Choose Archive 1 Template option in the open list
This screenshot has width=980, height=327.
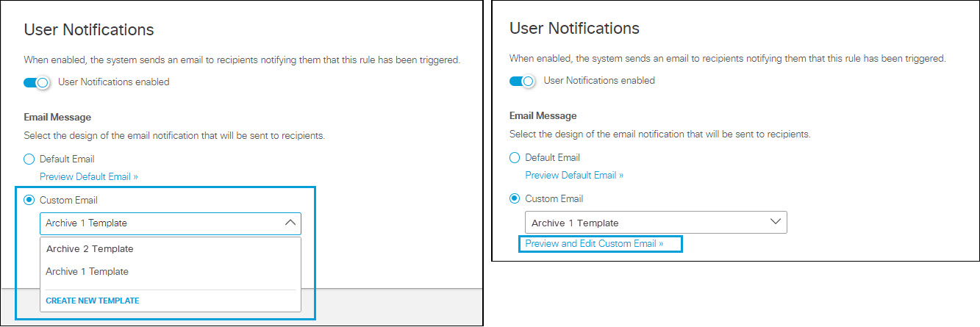coord(87,272)
